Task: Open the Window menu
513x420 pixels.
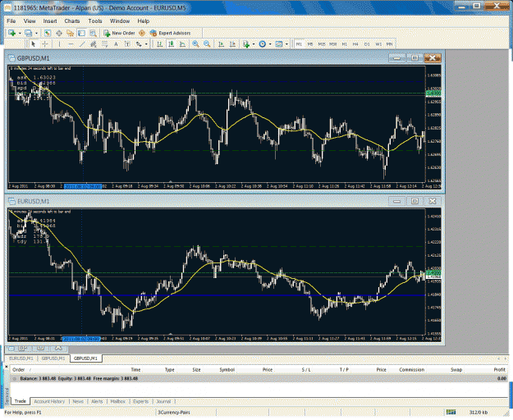Action: pyautogui.click(x=120, y=21)
